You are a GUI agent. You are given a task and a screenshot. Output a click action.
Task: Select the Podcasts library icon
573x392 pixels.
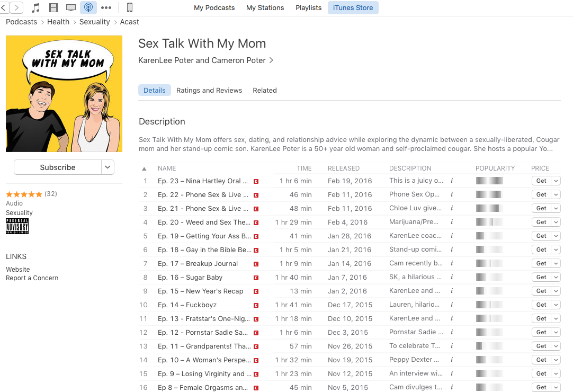(88, 7)
